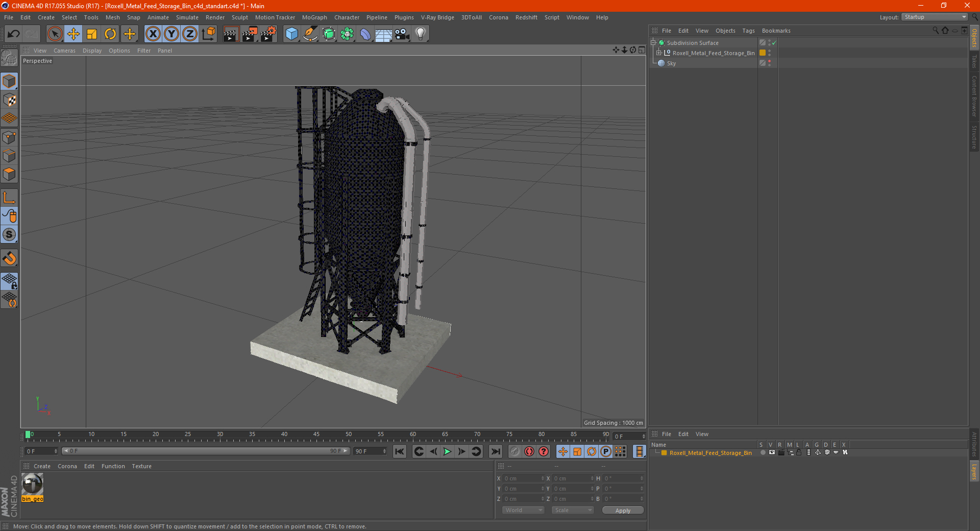Open the Render menu
The width and height of the screenshot is (980, 531).
pyautogui.click(x=215, y=17)
